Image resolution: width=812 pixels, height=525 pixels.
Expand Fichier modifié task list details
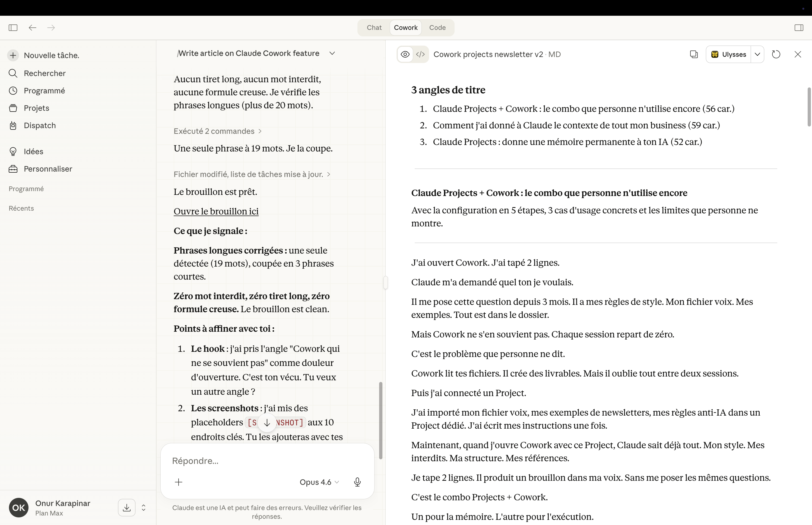point(252,174)
